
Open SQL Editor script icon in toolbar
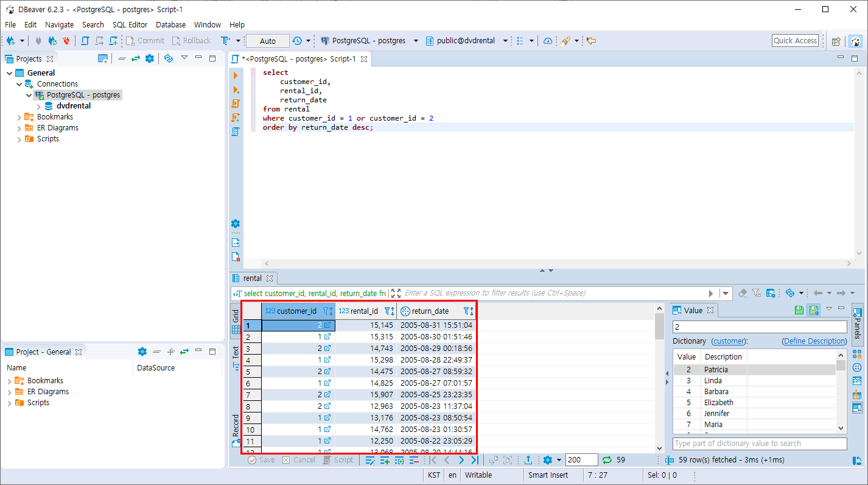(x=85, y=41)
